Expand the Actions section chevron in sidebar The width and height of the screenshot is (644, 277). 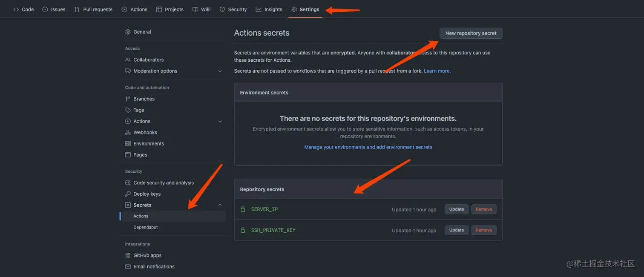pyautogui.click(x=220, y=121)
